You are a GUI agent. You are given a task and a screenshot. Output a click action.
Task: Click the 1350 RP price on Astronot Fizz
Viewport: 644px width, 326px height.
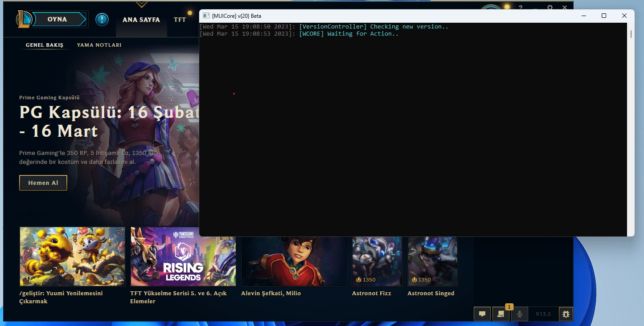pyautogui.click(x=365, y=280)
